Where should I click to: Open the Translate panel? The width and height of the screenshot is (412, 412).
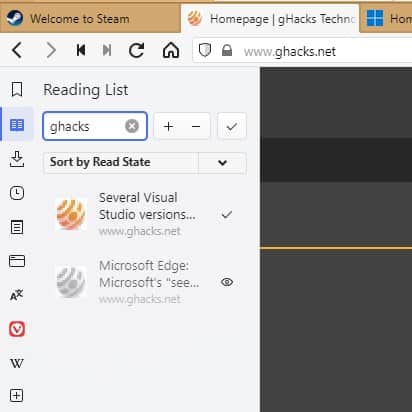pyautogui.click(x=16, y=295)
